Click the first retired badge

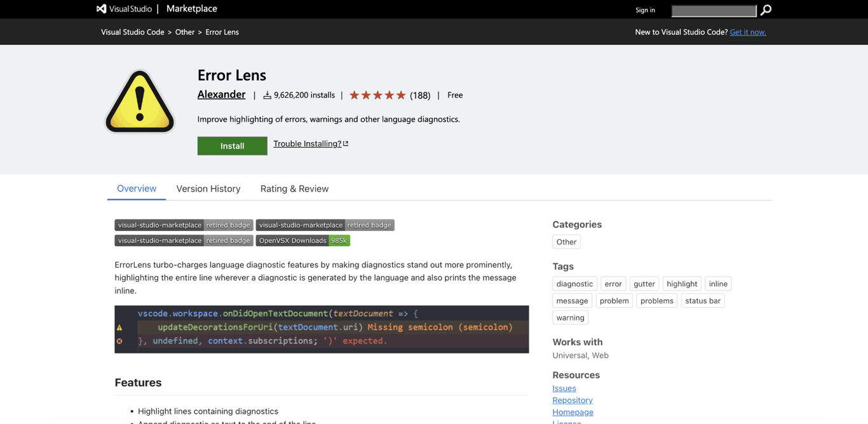click(184, 225)
